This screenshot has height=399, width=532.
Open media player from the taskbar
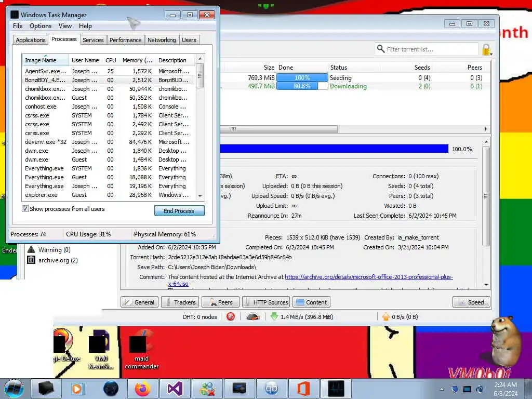[77, 389]
